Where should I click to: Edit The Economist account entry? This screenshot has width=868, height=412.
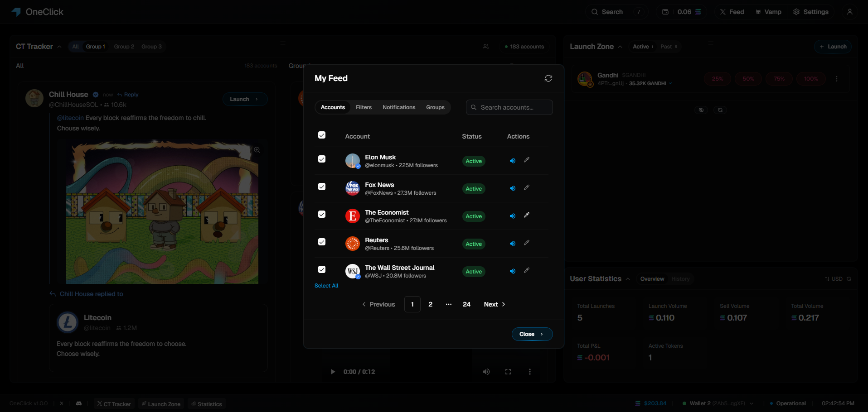tap(527, 215)
